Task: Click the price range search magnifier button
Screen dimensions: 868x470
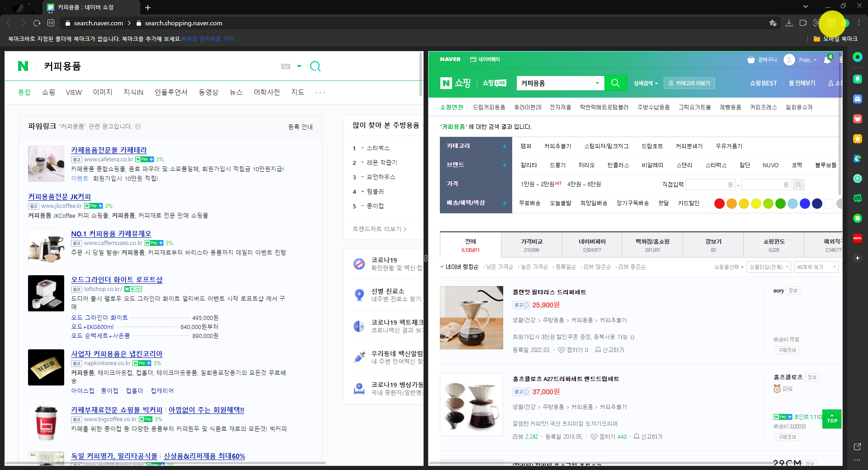Action: [x=799, y=184]
